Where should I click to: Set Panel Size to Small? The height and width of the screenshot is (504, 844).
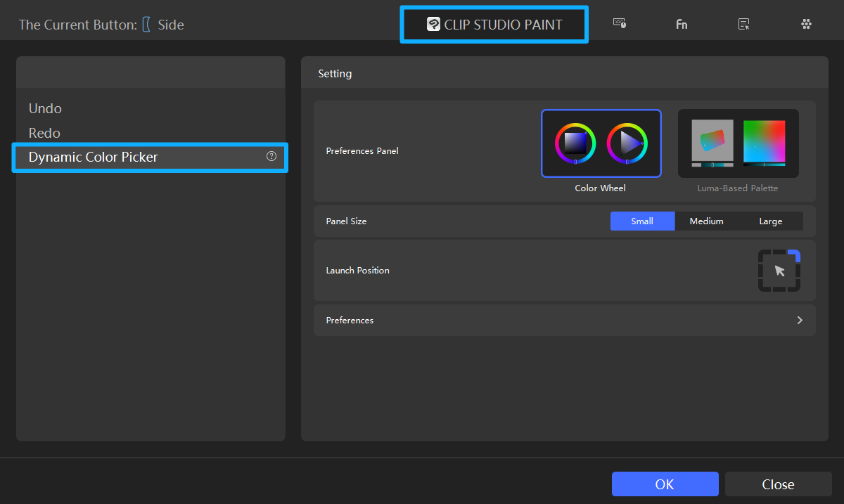[x=642, y=221]
